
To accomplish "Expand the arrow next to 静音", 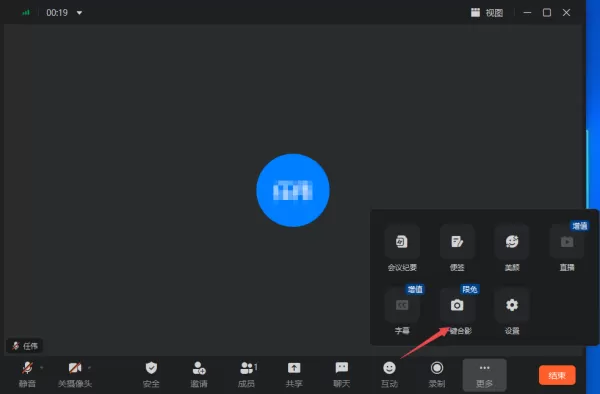I will click(41, 368).
